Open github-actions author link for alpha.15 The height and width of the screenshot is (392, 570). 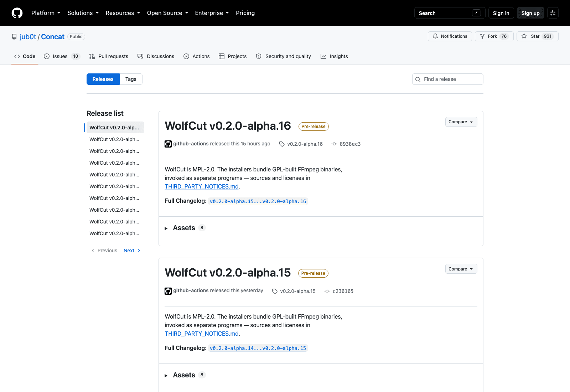pos(191,290)
